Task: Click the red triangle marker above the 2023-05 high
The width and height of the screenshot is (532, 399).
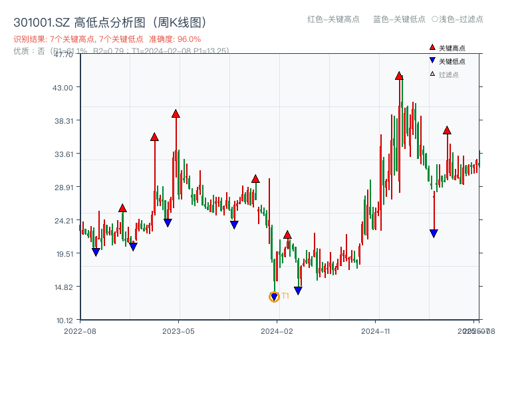Action: coord(175,114)
